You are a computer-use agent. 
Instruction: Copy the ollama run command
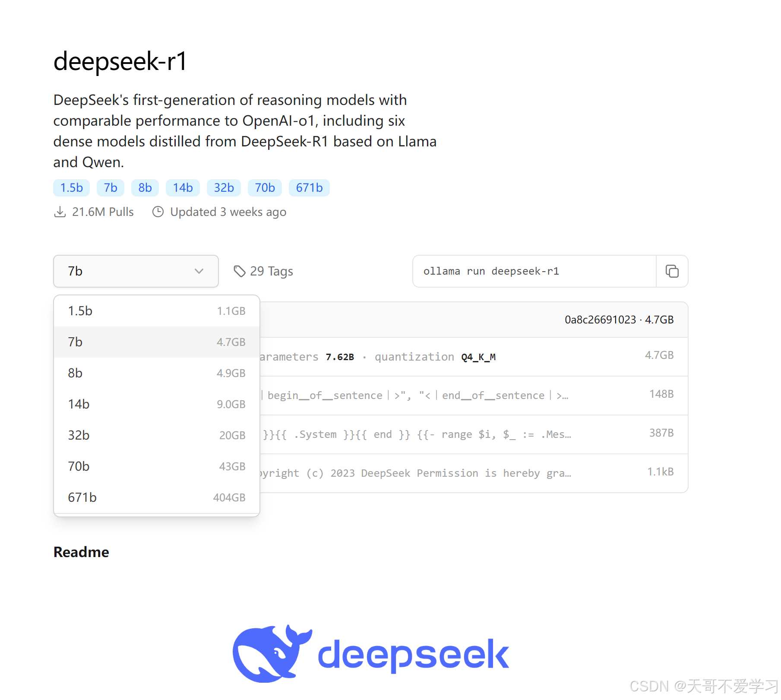coord(672,271)
